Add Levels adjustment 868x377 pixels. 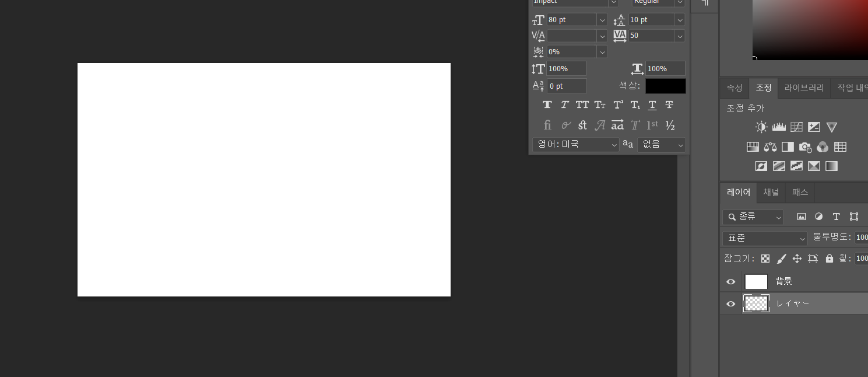pyautogui.click(x=779, y=127)
